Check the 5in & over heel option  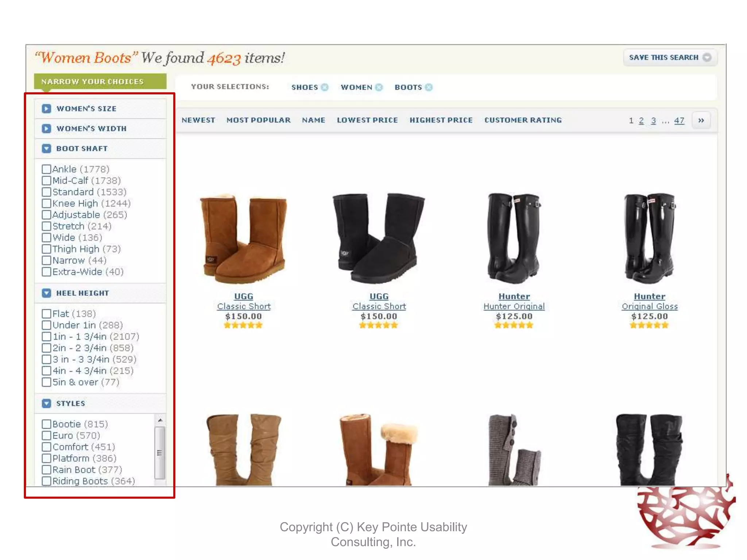[46, 382]
